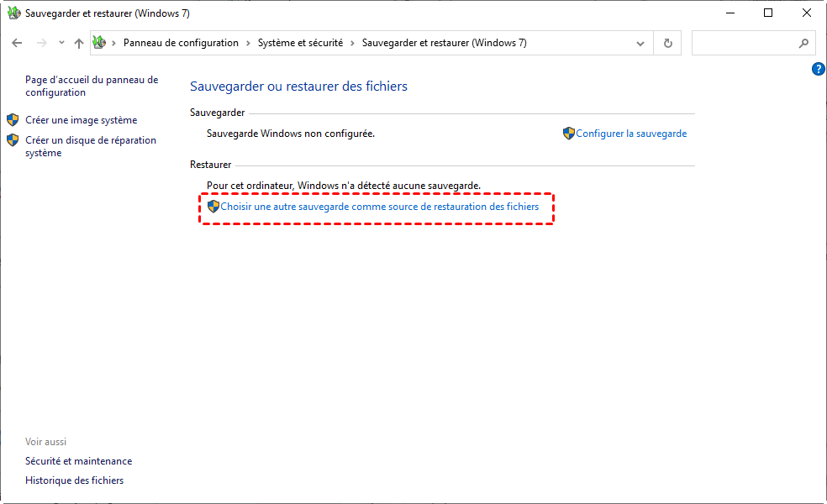
Task: Click shield icon next to Configurer la sauvegarde
Action: [568, 133]
